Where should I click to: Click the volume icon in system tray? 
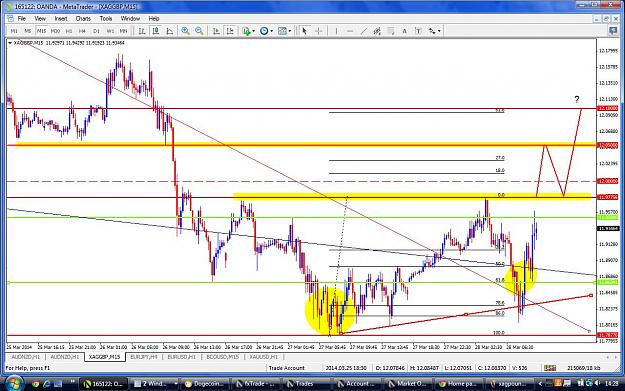point(597,383)
